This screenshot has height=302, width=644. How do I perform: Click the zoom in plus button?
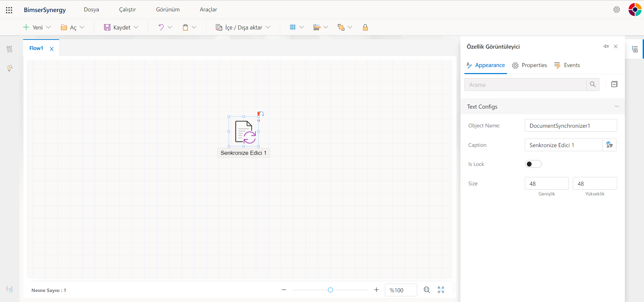377,290
